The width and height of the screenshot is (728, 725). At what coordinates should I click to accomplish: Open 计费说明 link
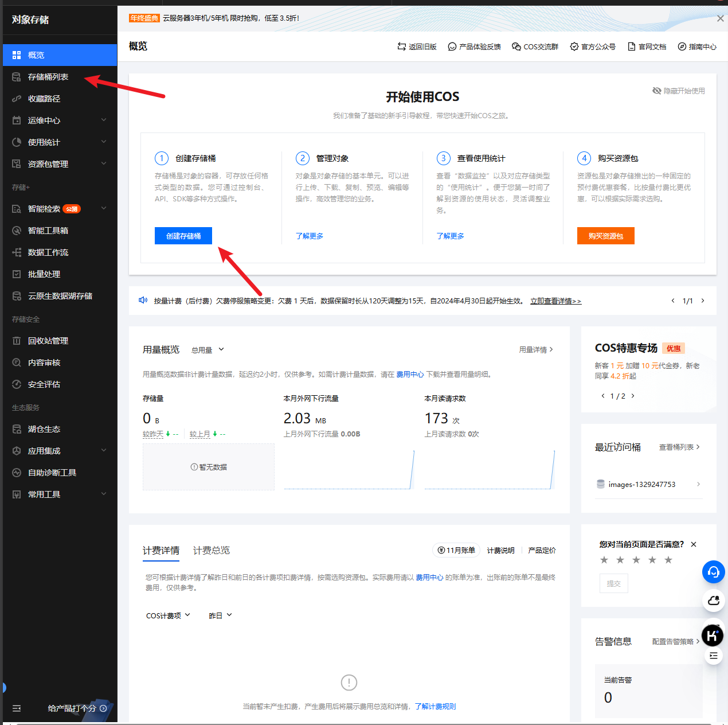501,551
